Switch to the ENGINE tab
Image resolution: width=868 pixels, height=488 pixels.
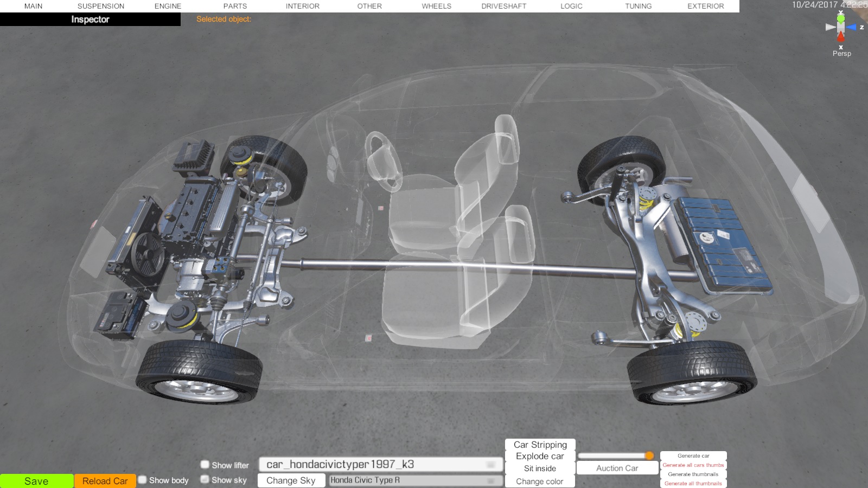[x=168, y=6]
